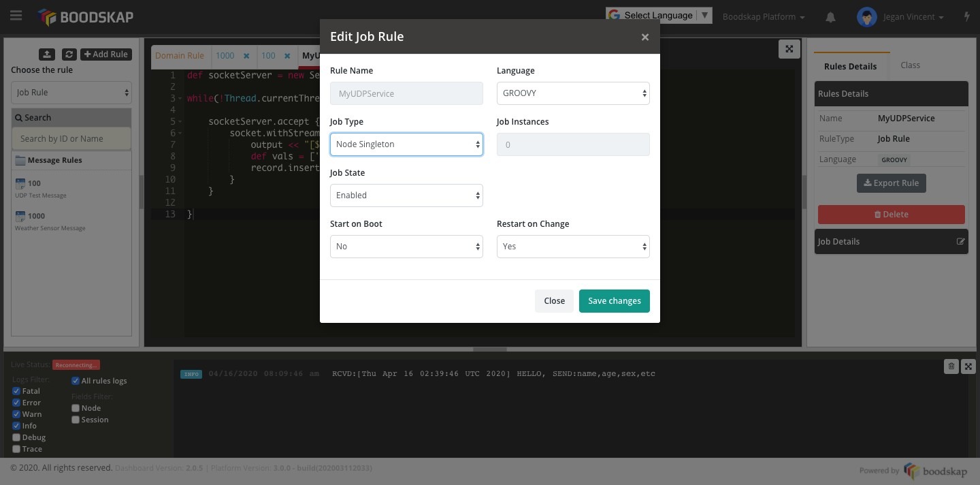Click the Search by ID or Name field
980x485 pixels.
coord(71,139)
